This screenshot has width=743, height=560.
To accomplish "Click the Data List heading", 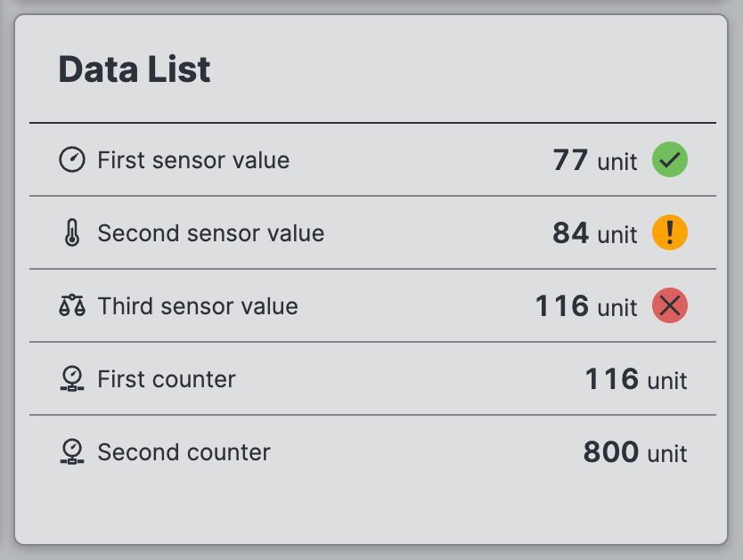I will pyautogui.click(x=135, y=69).
